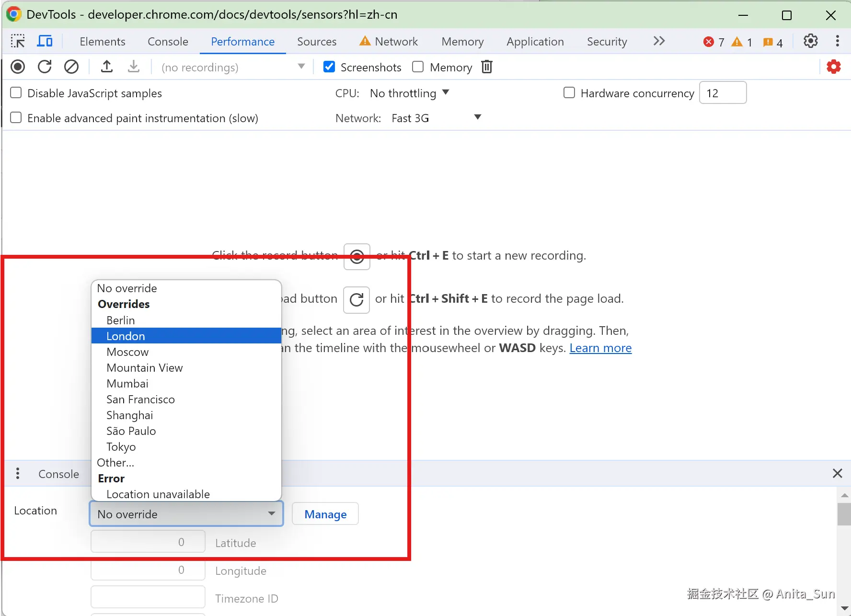This screenshot has width=851, height=616.
Task: Click the collect garbage trash icon
Action: point(487,67)
